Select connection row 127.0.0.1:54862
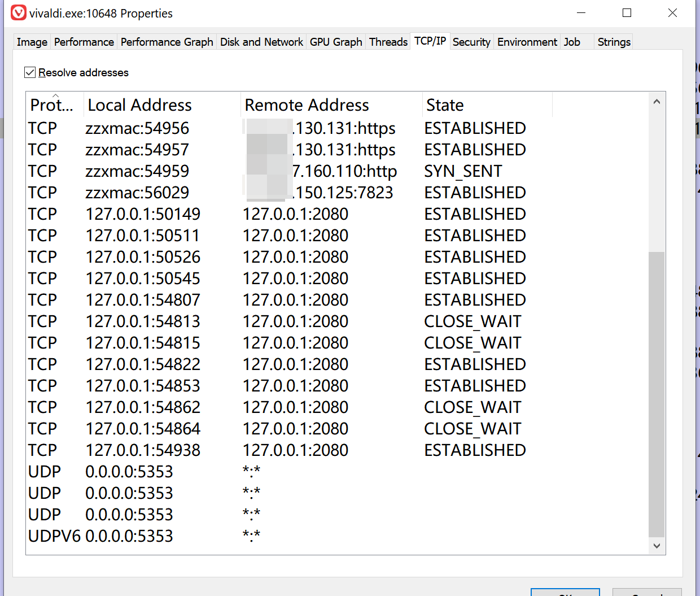Viewport: 700px width, 596px height. tap(338, 407)
